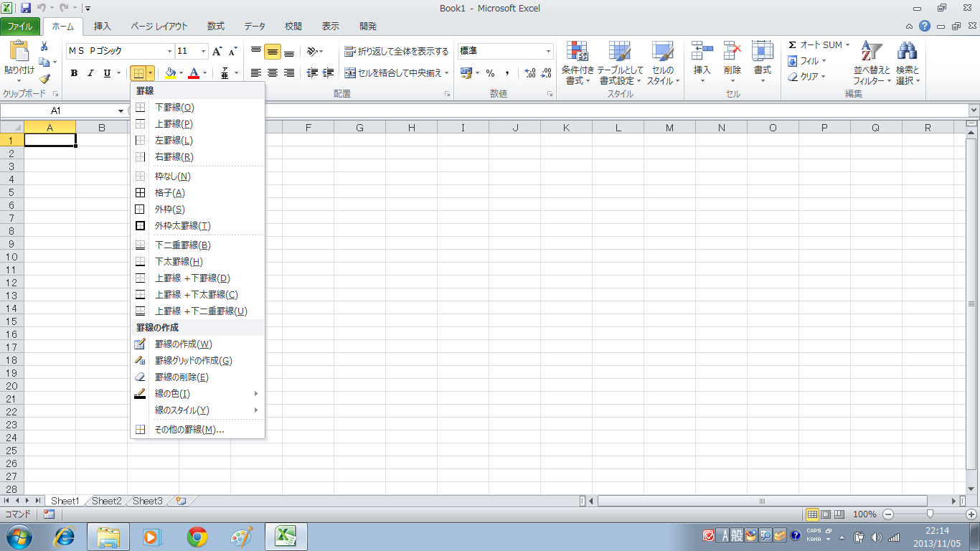Screen dimensions: 980x551
Task: Switch to page layout view in status bar
Action: point(826,514)
